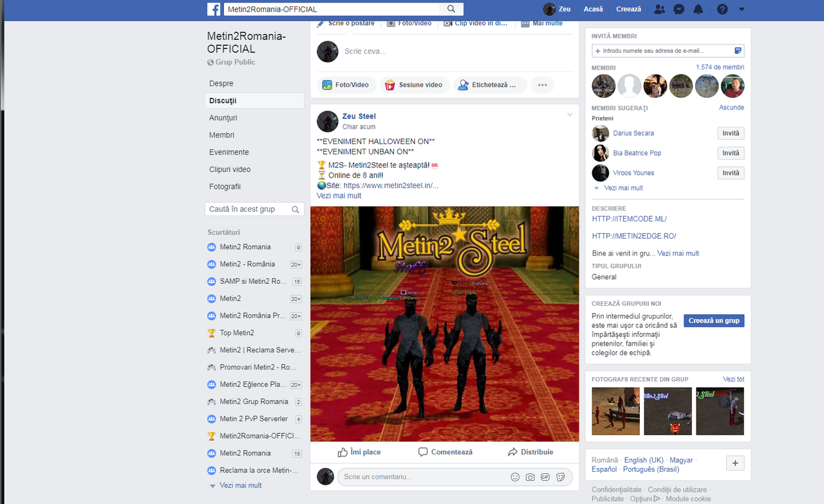The width and height of the screenshot is (824, 504).
Task: Attach a photo to your comment
Action: pos(530,477)
